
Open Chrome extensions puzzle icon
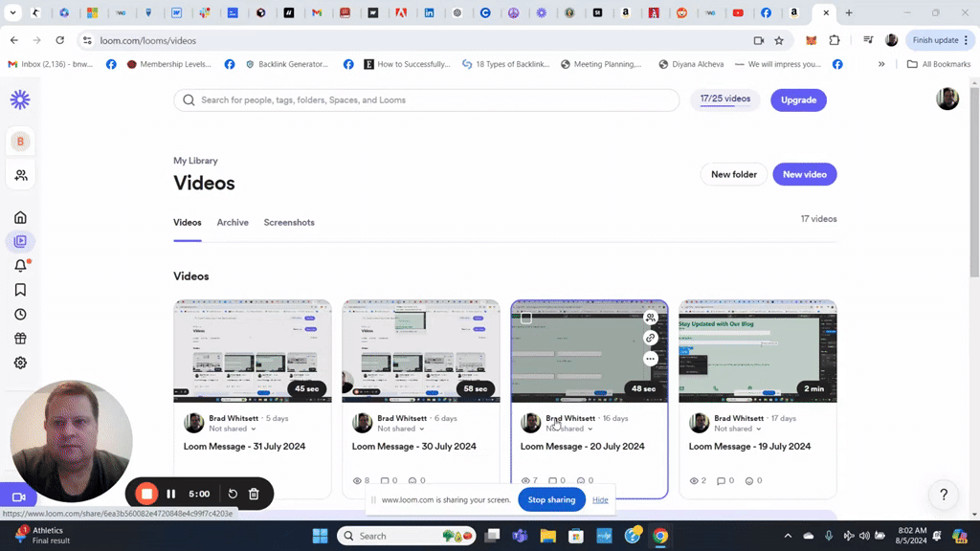click(835, 40)
